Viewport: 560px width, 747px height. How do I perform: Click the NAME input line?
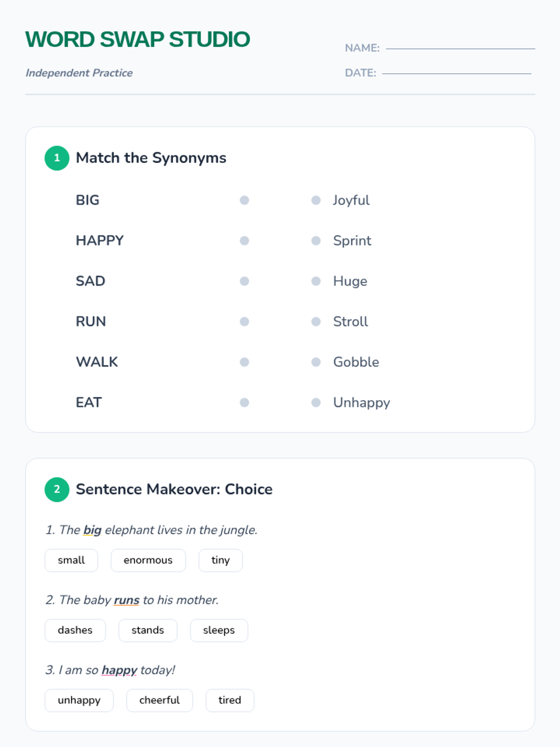[460, 48]
